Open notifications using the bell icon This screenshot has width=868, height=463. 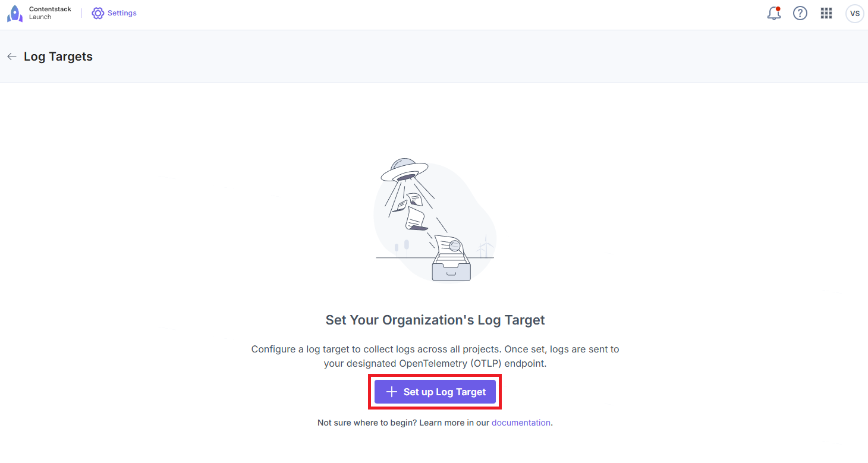click(x=773, y=13)
